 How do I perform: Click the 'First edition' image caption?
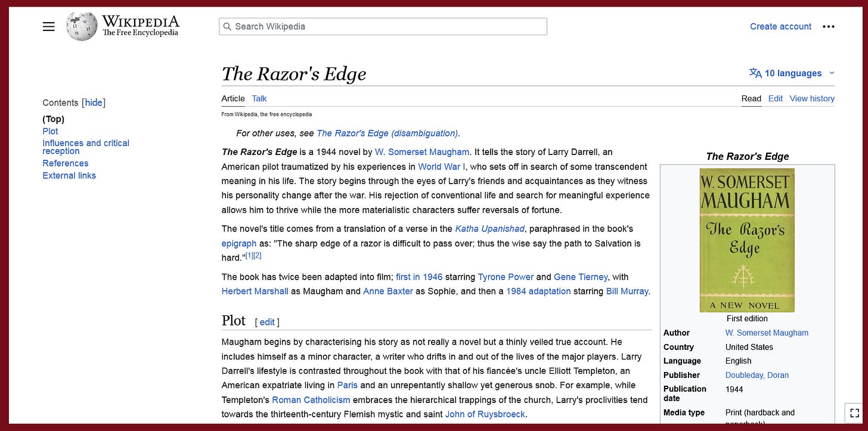pos(747,318)
